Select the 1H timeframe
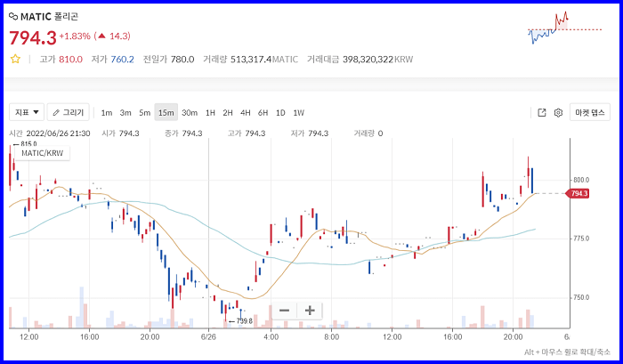623x364 pixels. pyautogui.click(x=210, y=113)
